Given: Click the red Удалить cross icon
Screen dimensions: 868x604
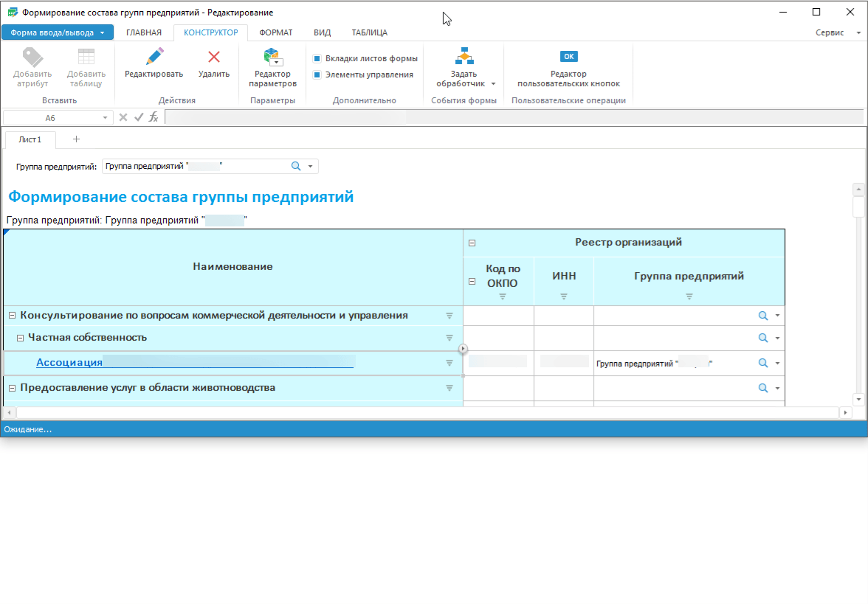Looking at the screenshot, I should pos(214,58).
